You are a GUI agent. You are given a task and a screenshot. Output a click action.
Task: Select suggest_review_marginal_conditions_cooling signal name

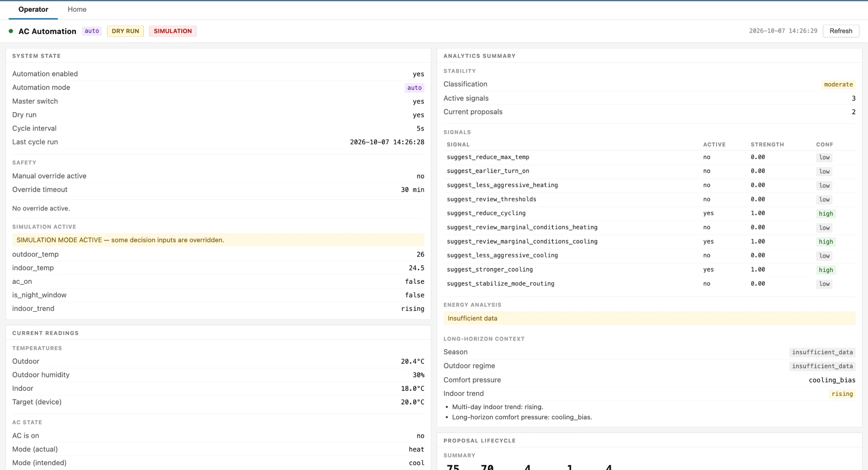pos(522,241)
